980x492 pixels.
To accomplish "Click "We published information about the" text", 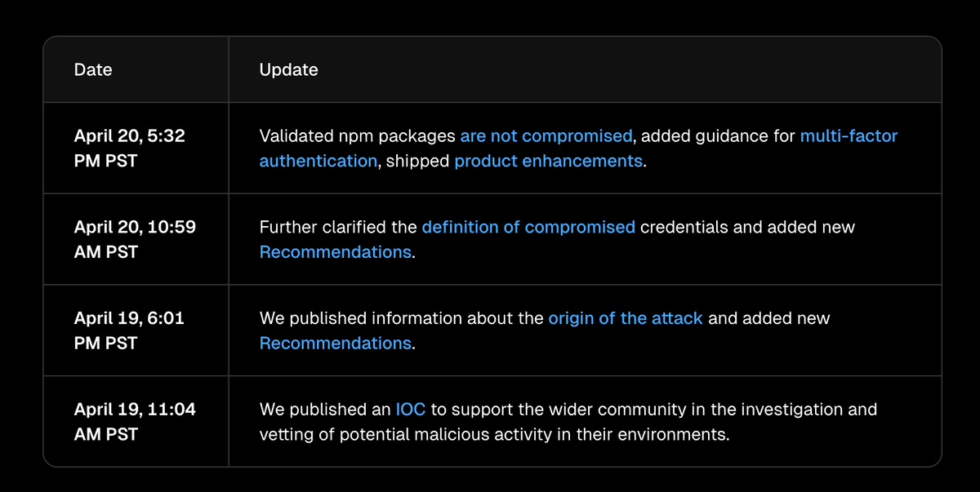I will 401,318.
